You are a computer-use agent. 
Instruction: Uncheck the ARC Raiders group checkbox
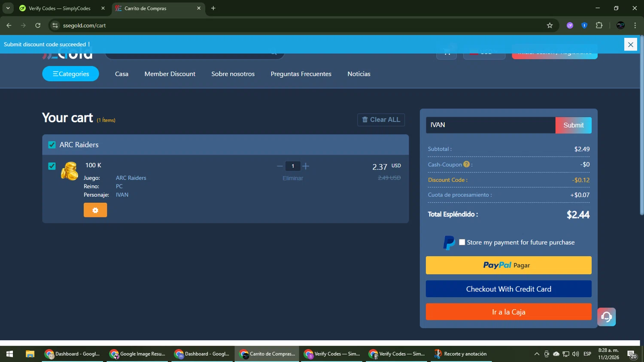(52, 145)
